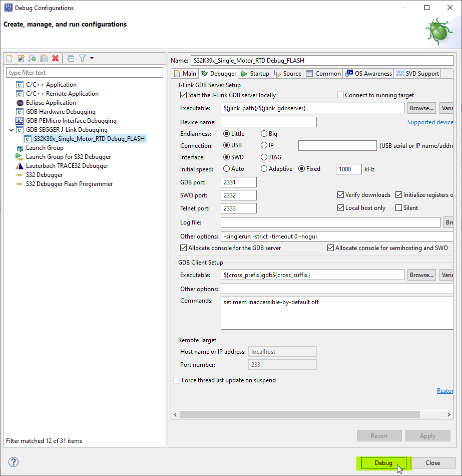
Task: Click the GDB Commands text area
Action: tap(337, 313)
